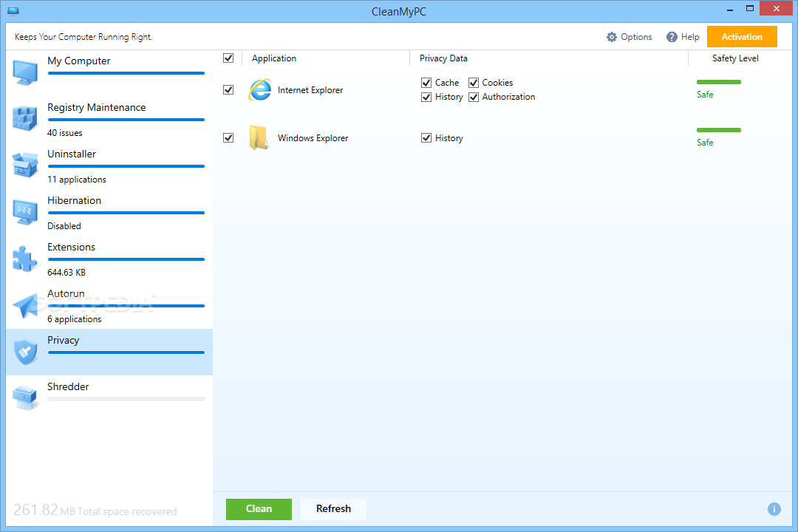Select the Privacy section label
The height and width of the screenshot is (532, 798).
63,340
